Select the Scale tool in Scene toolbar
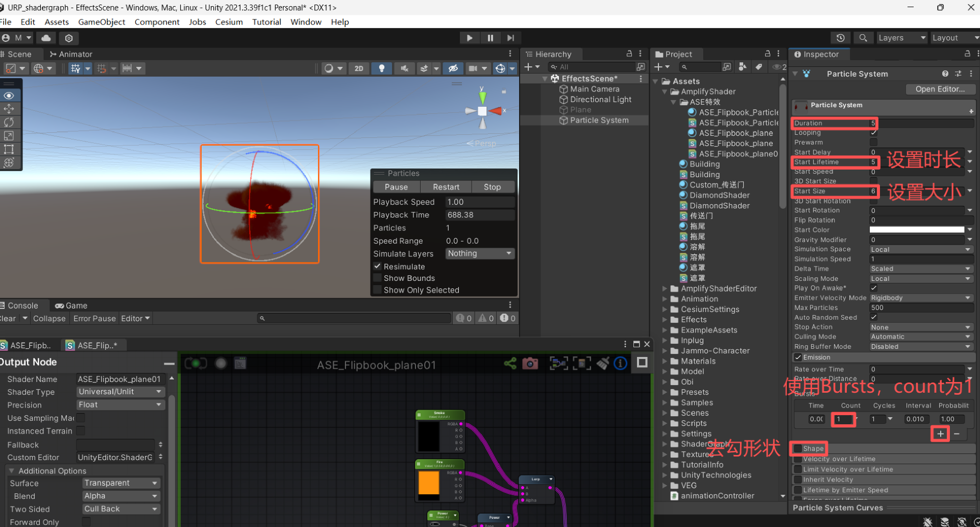Image resolution: width=980 pixels, height=527 pixels. pyautogui.click(x=9, y=135)
